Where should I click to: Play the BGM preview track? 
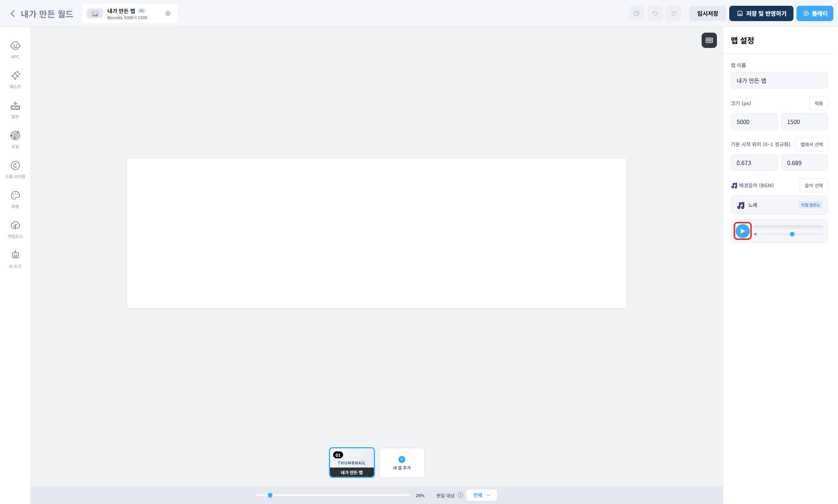[x=742, y=231]
